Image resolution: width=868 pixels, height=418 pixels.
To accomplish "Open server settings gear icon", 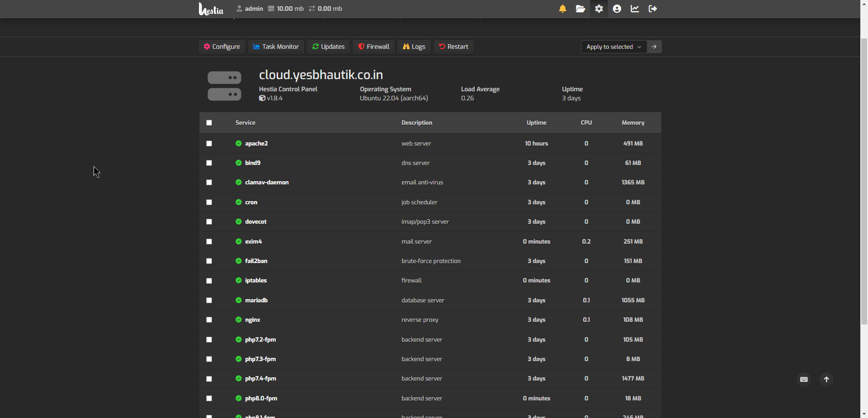I will pyautogui.click(x=599, y=9).
